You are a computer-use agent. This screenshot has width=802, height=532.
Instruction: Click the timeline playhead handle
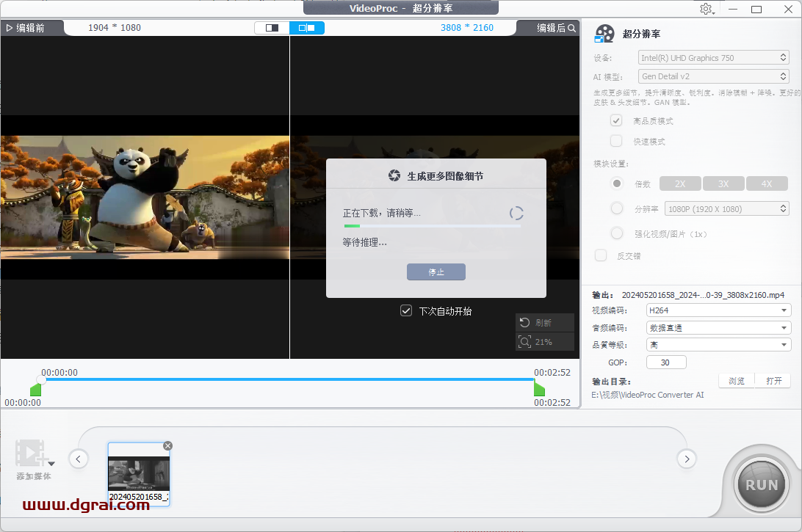coord(41,379)
